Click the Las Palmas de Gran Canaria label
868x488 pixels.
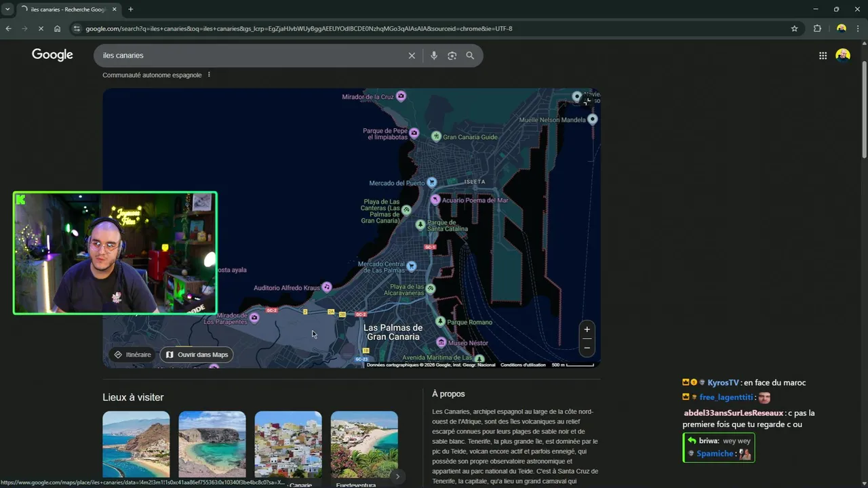point(393,332)
